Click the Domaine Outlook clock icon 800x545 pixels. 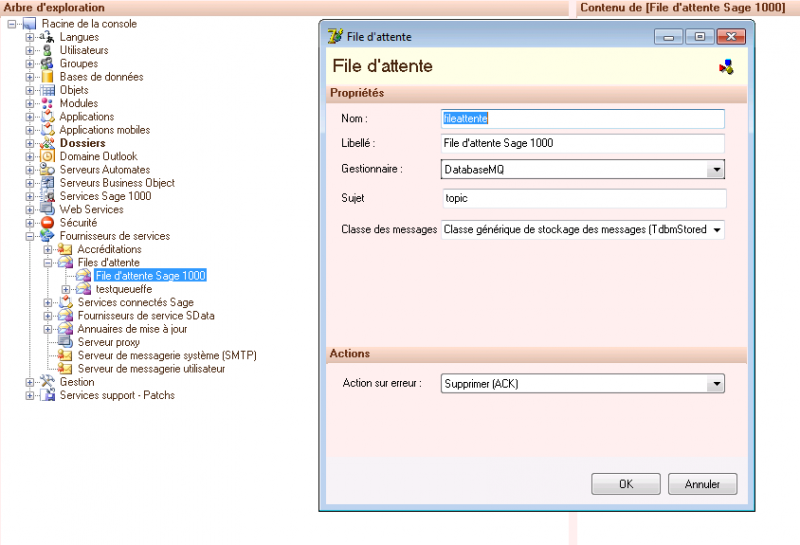47,156
